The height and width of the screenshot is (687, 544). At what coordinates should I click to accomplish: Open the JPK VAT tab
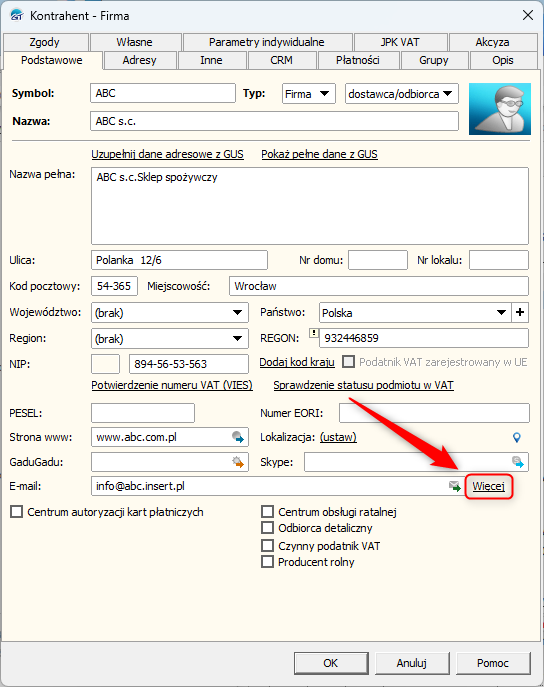[400, 42]
